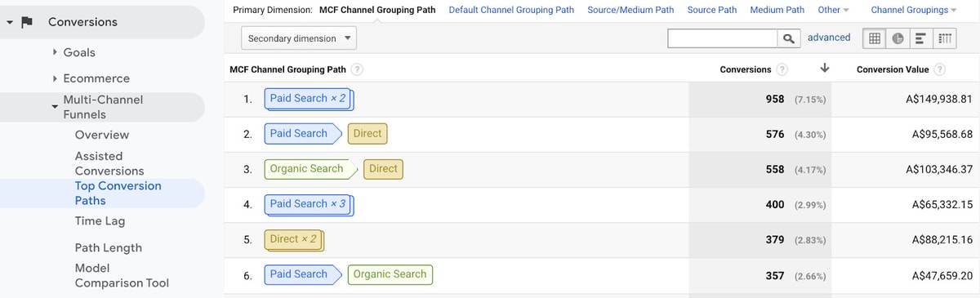The width and height of the screenshot is (980, 298).
Task: Select the comparison view icon
Action: 945,38
